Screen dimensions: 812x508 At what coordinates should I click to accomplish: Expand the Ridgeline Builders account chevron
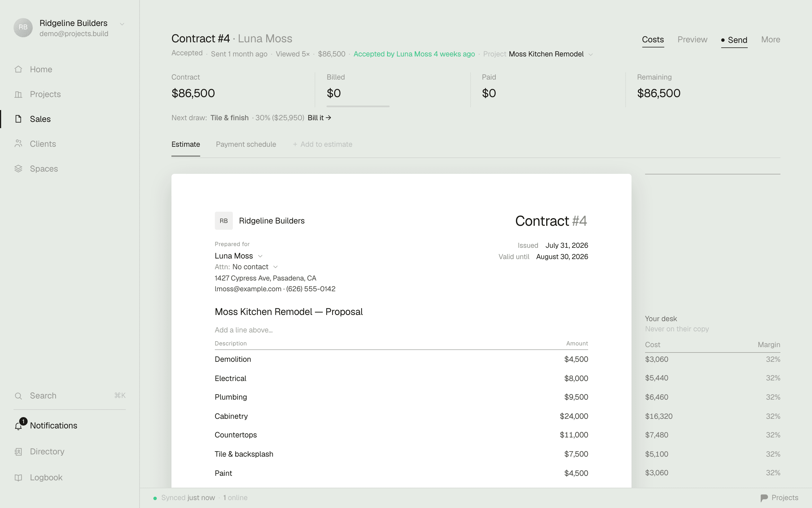pos(122,24)
